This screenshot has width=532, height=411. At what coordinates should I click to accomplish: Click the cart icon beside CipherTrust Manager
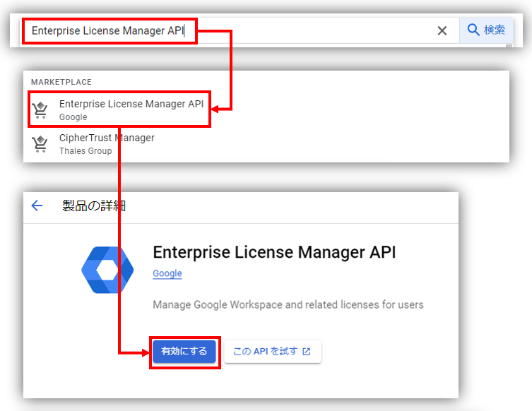(x=40, y=144)
